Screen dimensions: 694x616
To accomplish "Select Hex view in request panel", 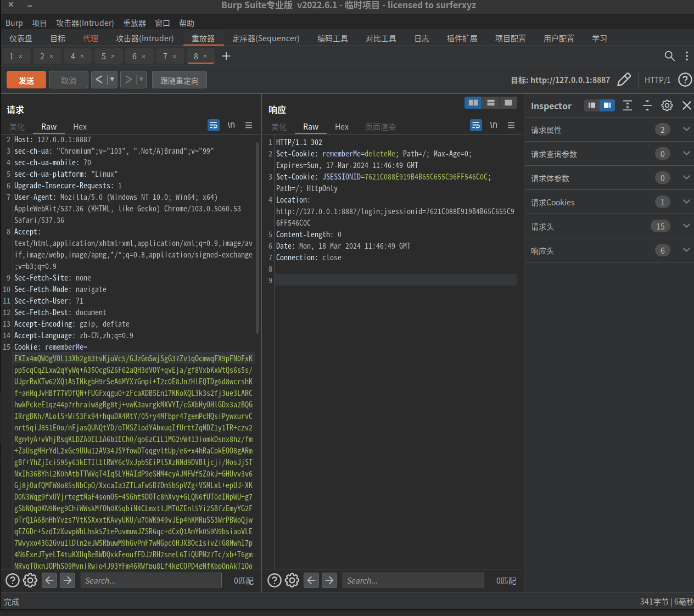I will pyautogui.click(x=80, y=127).
